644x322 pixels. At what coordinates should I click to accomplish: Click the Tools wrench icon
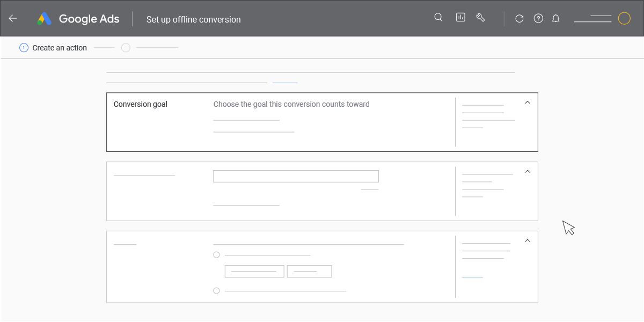480,17
